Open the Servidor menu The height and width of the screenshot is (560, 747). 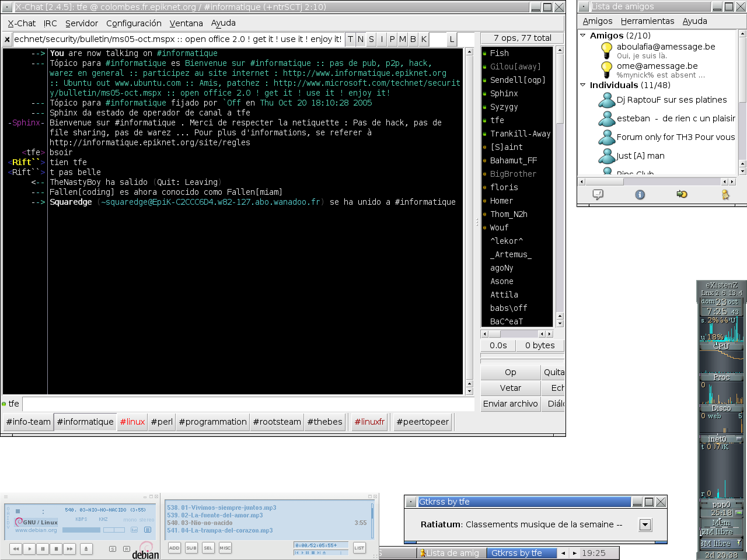point(82,23)
